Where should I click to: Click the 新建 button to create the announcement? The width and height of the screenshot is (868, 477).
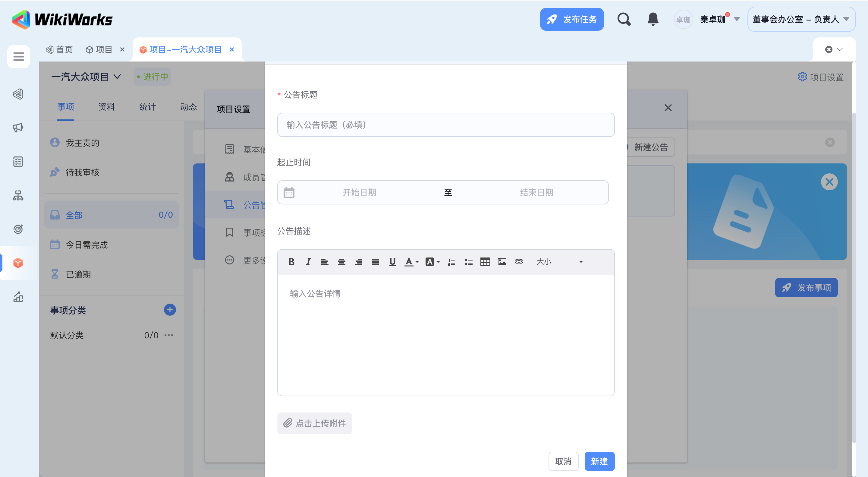[x=599, y=461]
